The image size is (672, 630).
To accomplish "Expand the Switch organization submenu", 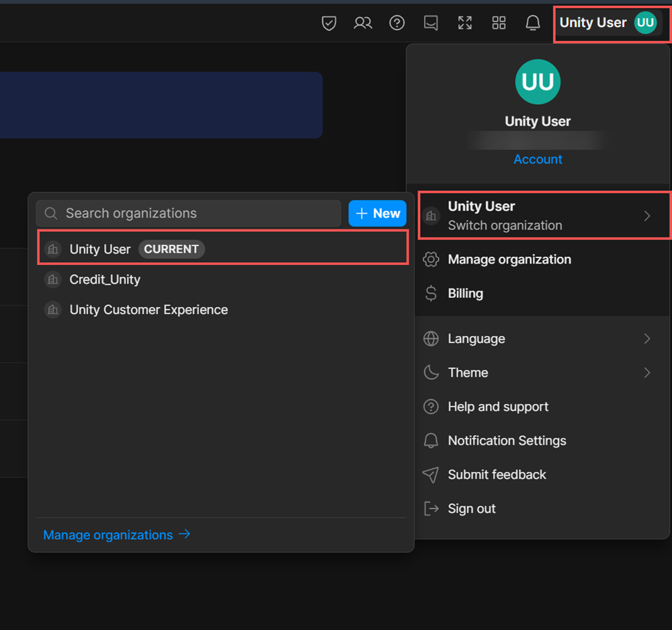I will pyautogui.click(x=543, y=216).
